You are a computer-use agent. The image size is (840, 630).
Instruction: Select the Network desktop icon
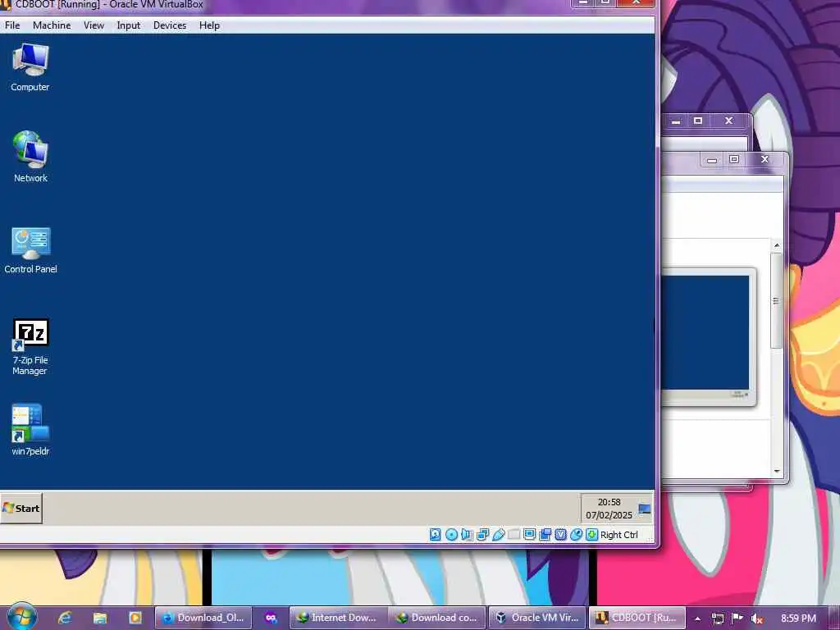click(30, 157)
